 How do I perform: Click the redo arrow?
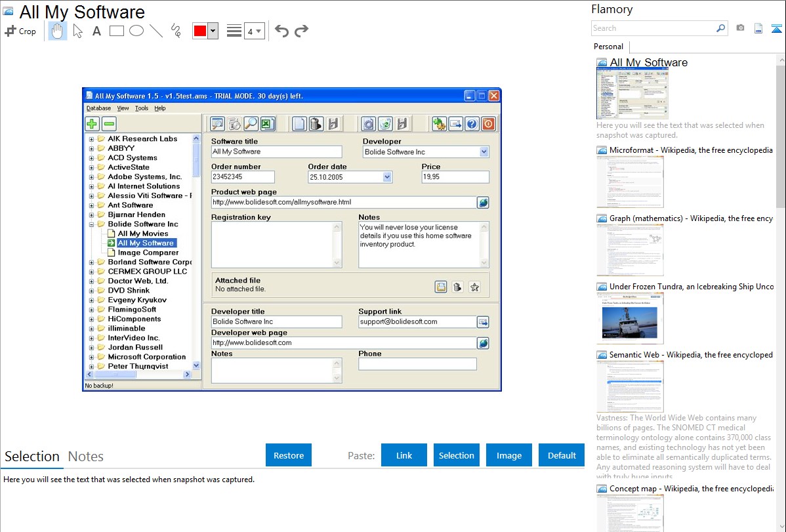tap(301, 31)
